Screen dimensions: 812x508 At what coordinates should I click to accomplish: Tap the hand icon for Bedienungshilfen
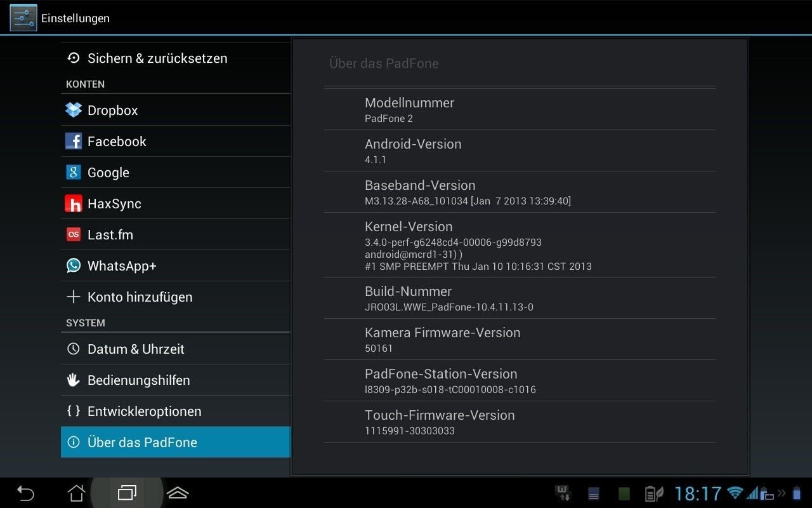74,380
